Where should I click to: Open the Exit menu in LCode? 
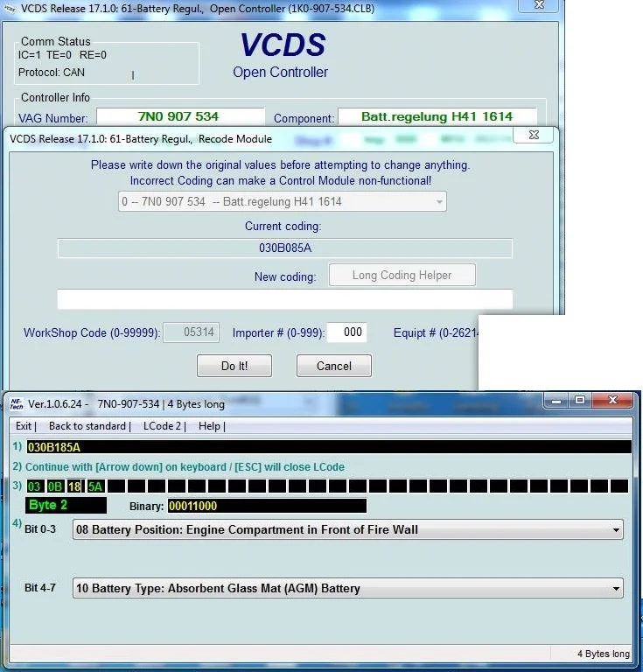(x=24, y=426)
